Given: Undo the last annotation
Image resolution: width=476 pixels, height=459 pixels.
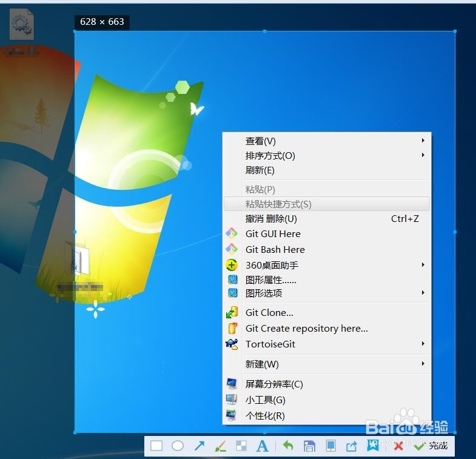Looking at the screenshot, I should (x=288, y=446).
